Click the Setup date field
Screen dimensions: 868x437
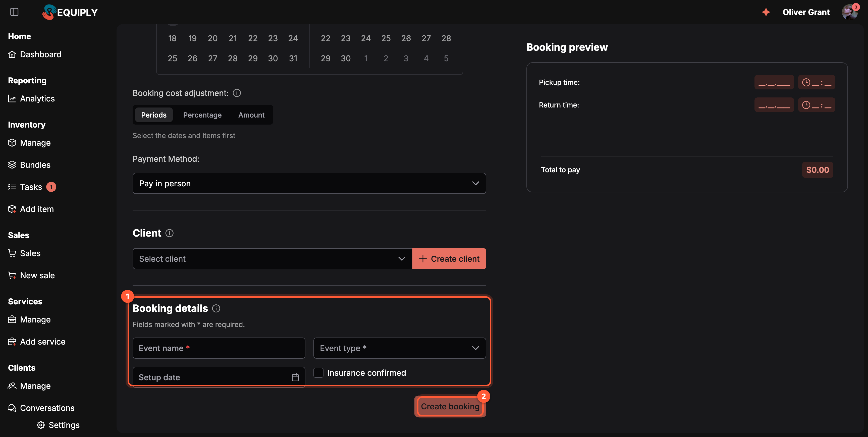(x=219, y=377)
